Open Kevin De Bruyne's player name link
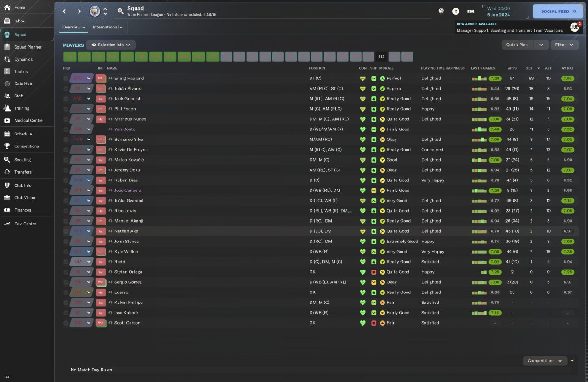The height and width of the screenshot is (382, 588). 131,150
